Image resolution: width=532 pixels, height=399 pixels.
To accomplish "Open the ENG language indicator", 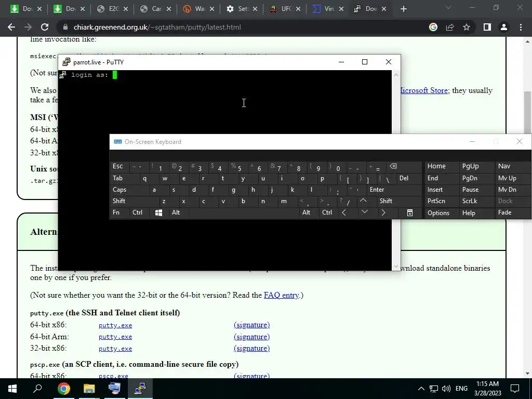I will (461, 389).
